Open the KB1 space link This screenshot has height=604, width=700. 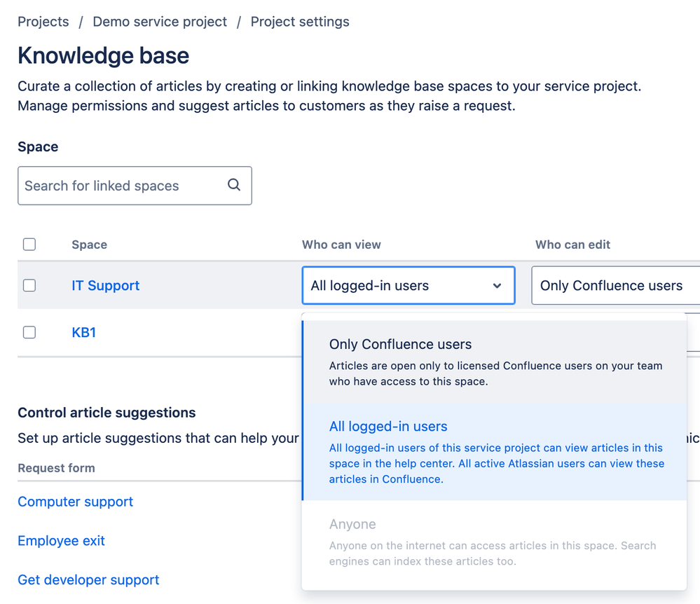point(83,332)
